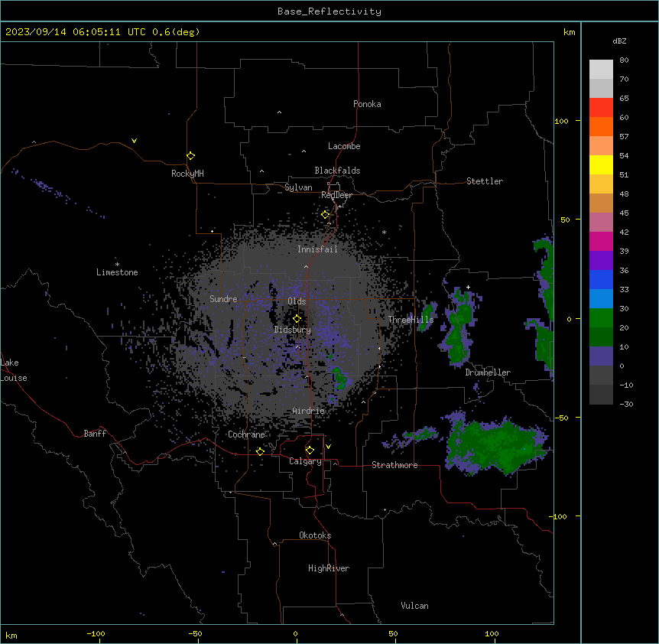Screen dimensions: 659x644
Task: Click the Vulcan label
Action: tap(414, 606)
